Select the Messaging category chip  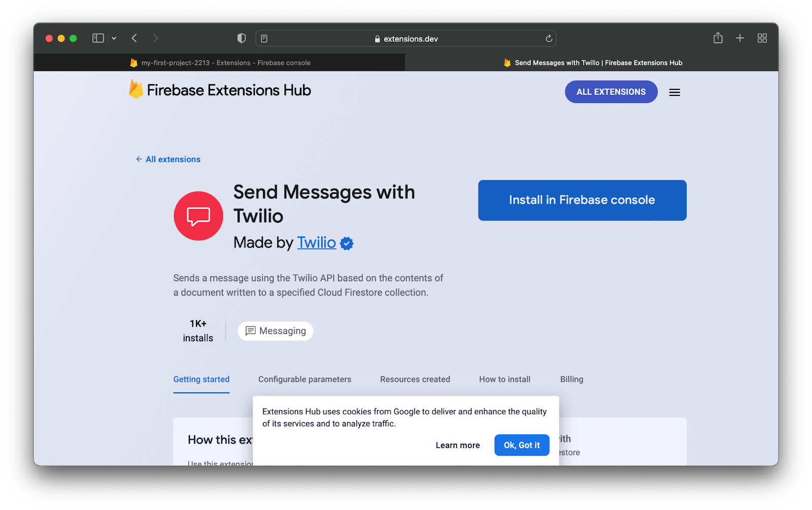[x=276, y=331]
